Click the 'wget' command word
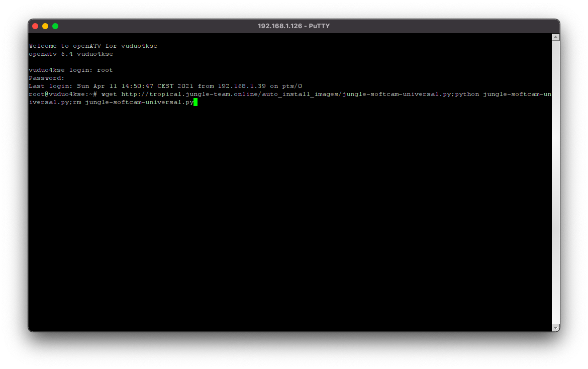The image size is (588, 369). [109, 94]
